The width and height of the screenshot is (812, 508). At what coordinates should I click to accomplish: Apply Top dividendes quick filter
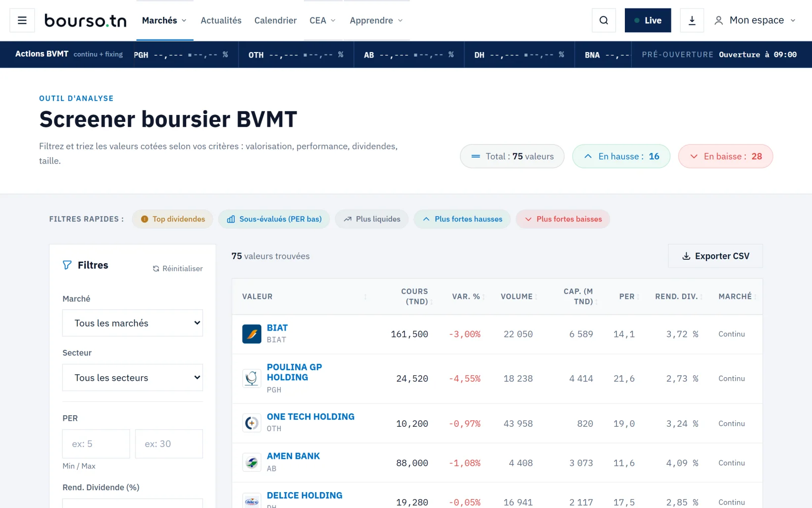172,219
